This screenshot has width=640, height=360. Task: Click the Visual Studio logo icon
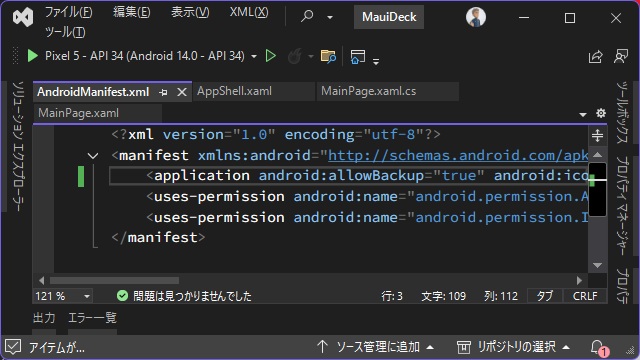coord(23,17)
